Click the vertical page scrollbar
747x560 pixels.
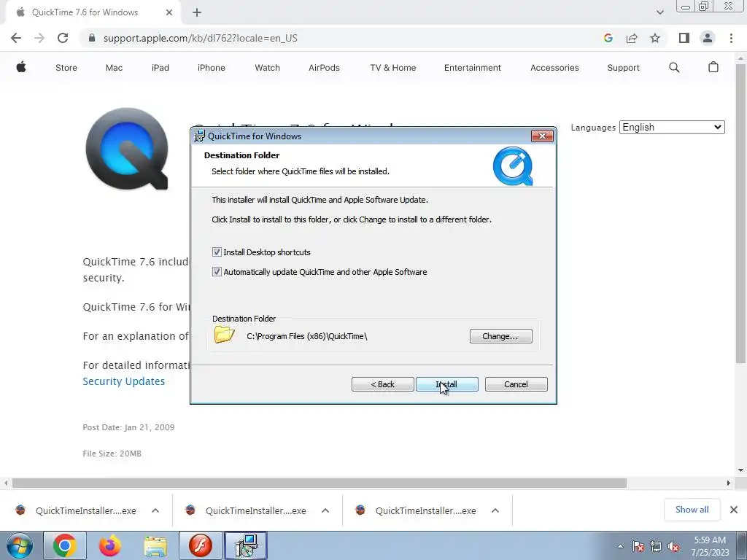click(740, 214)
